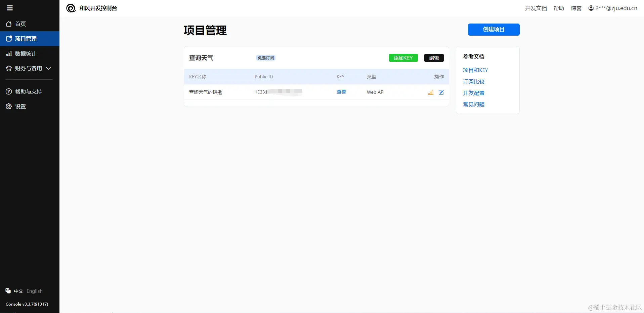The width and height of the screenshot is (644, 313).
Task: Click the KEY名称 column header
Action: 198,77
